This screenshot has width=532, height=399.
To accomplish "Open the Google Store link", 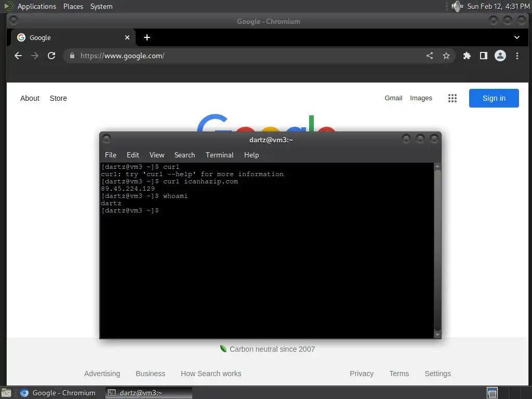I will tap(58, 98).
